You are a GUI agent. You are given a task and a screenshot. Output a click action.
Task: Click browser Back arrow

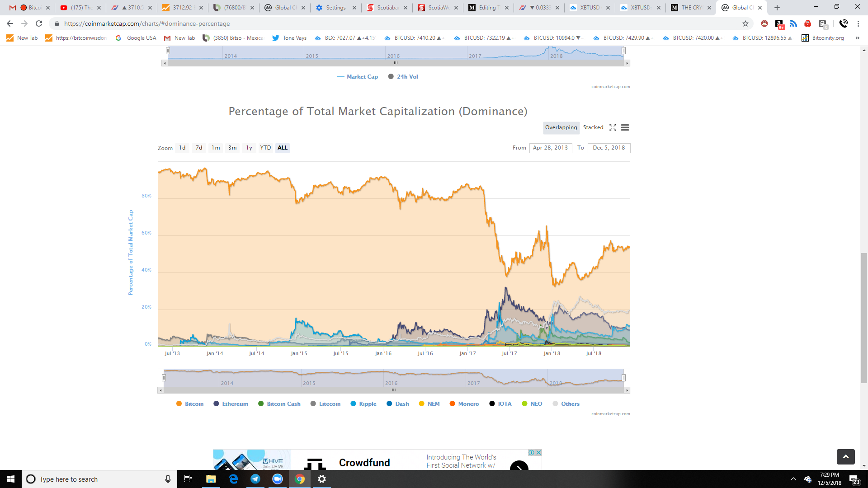coord(10,23)
